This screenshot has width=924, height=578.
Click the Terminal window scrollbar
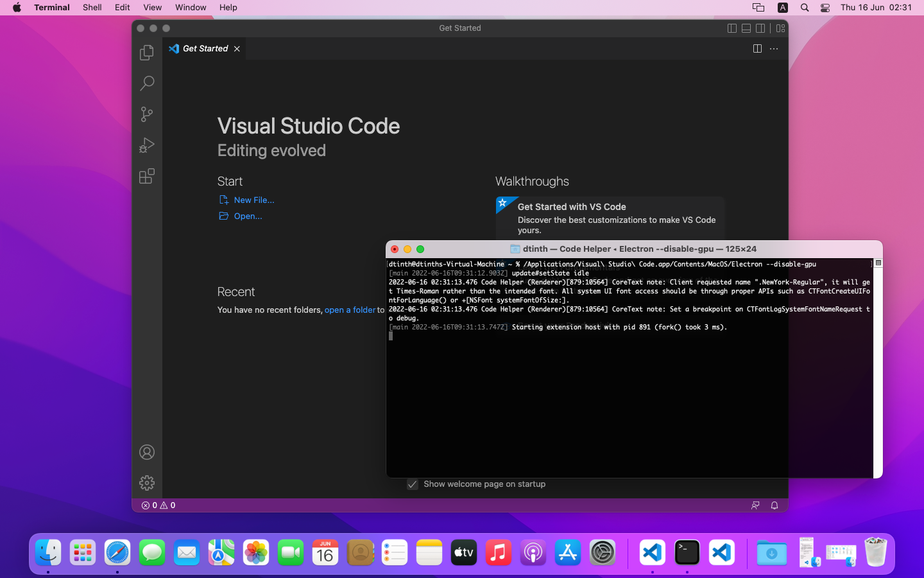[x=877, y=263]
